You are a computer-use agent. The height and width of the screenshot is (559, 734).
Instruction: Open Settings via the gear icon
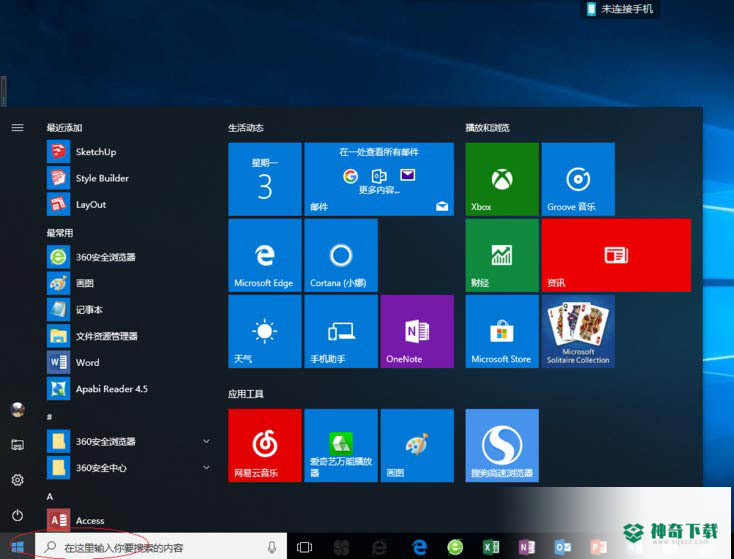coord(17,480)
